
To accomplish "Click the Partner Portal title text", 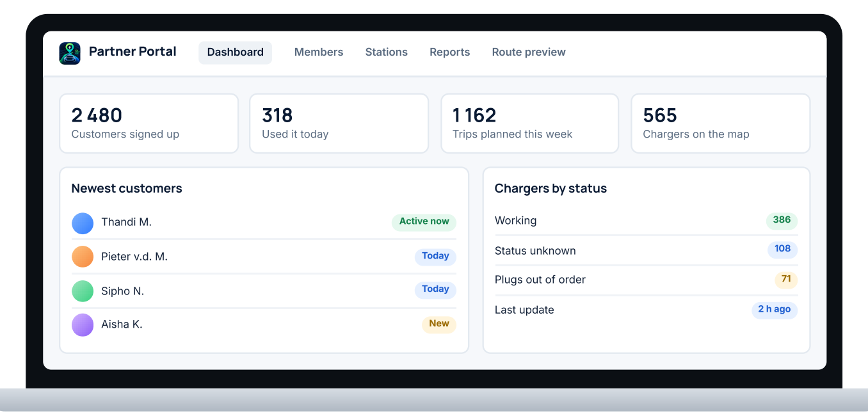I will pos(133,52).
